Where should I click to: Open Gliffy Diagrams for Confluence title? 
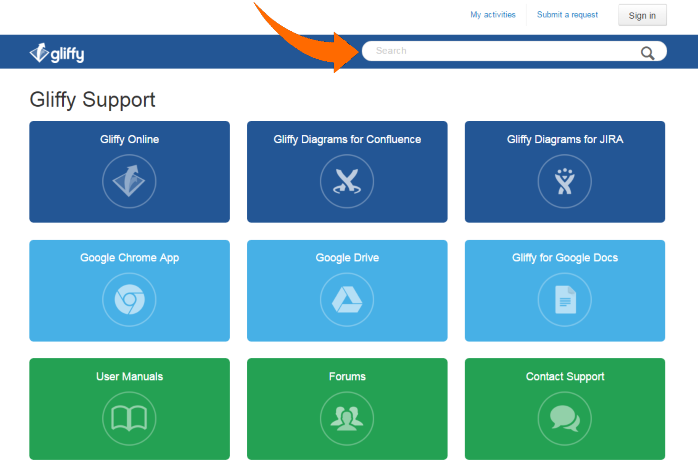tap(347, 139)
